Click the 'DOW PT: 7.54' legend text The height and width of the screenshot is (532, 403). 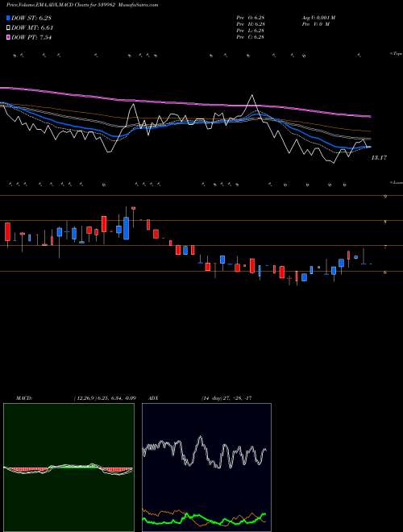tap(31, 38)
